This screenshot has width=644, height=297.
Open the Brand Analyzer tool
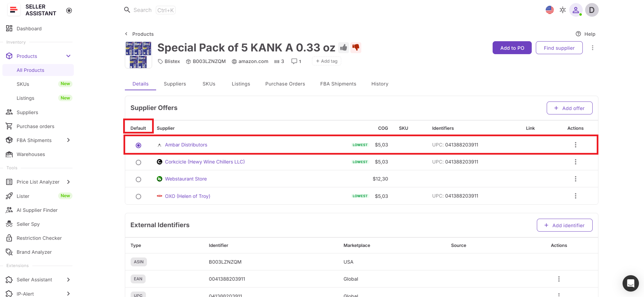(34, 252)
